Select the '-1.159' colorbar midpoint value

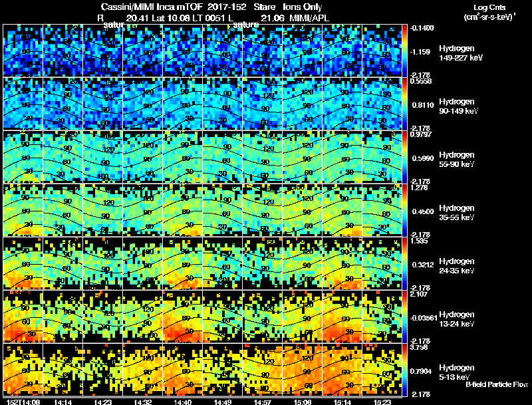point(420,52)
